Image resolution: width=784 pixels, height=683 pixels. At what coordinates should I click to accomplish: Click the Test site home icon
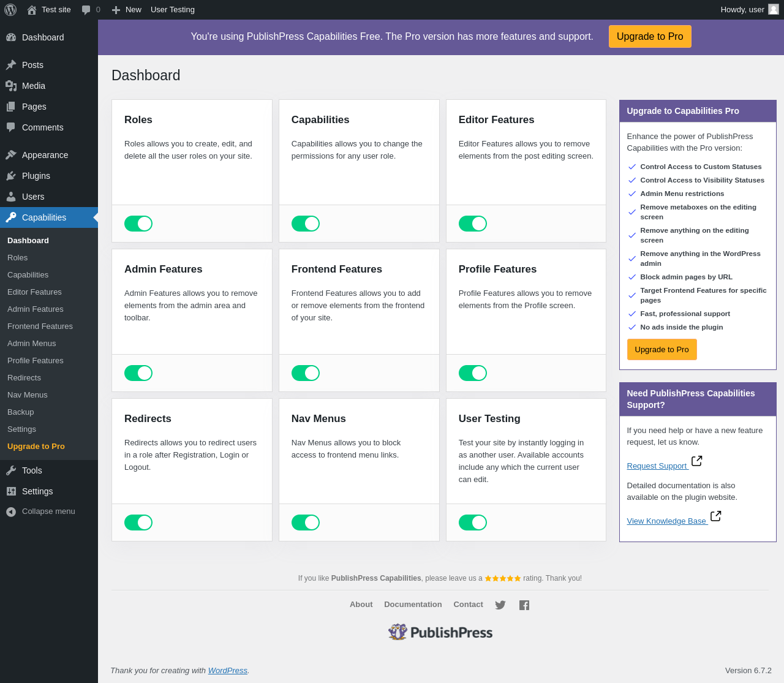click(32, 10)
